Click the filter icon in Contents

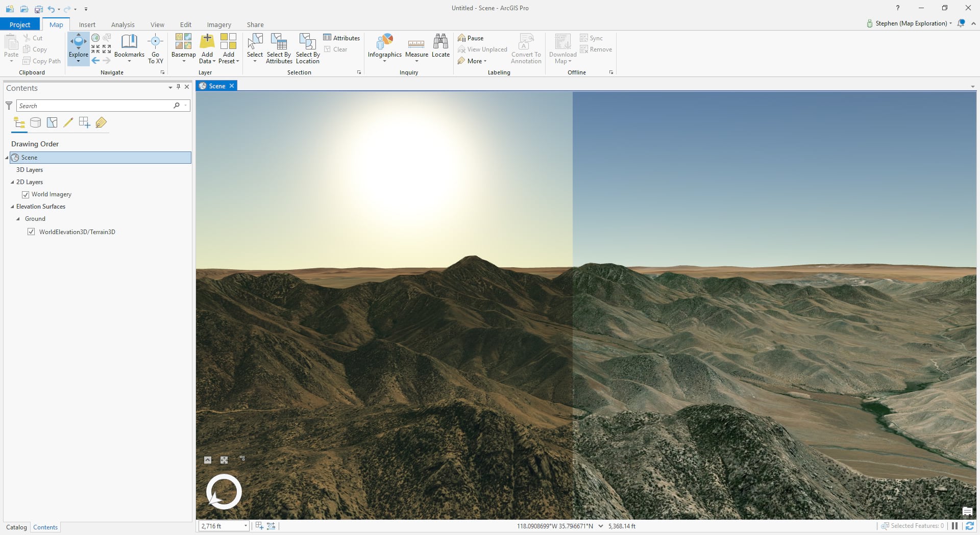click(x=9, y=106)
